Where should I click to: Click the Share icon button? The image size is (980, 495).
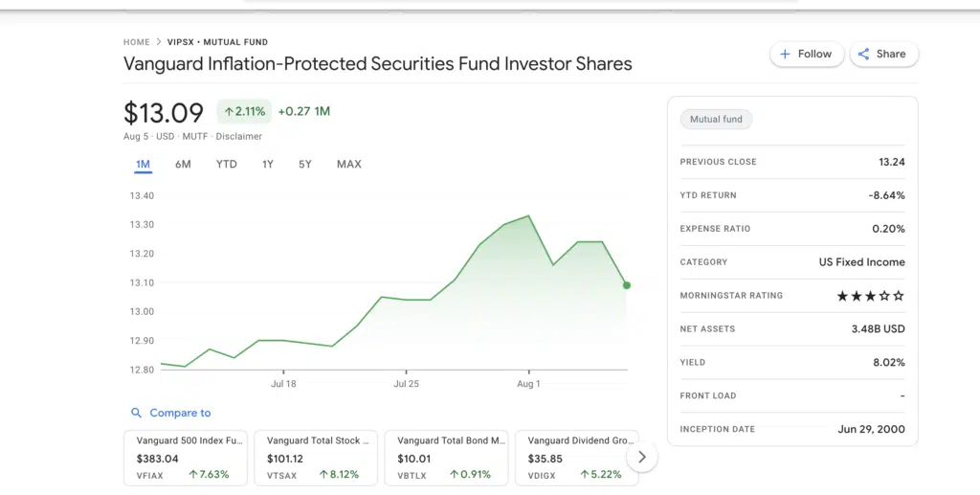click(x=864, y=55)
